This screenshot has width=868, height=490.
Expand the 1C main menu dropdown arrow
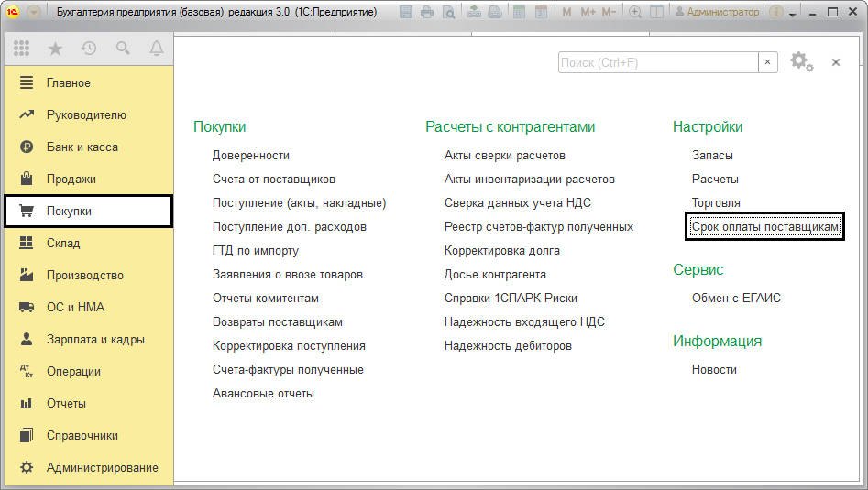[34, 13]
